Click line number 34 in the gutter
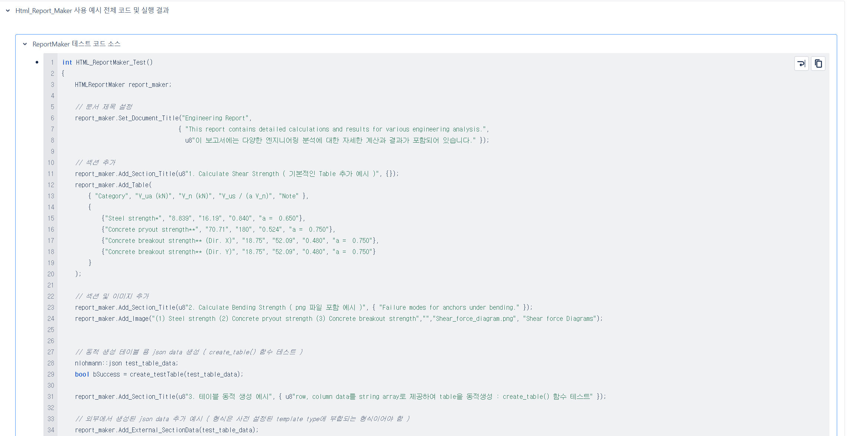The image size is (868, 436). pyautogui.click(x=51, y=430)
